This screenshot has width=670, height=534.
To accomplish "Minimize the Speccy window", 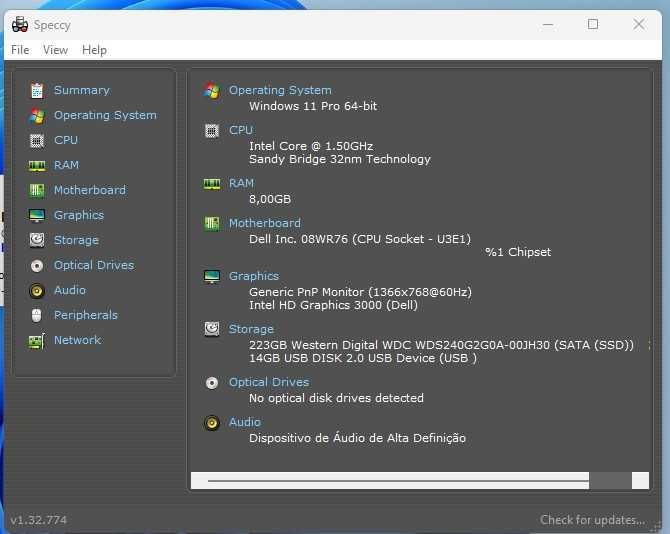I will [548, 24].
